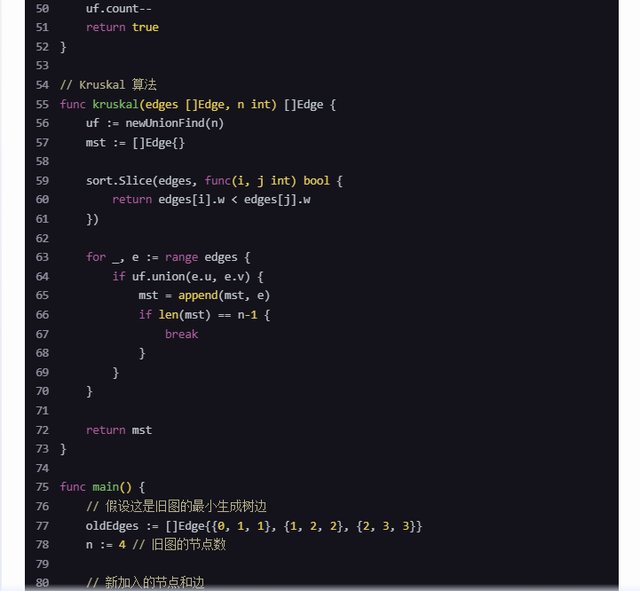Click 'newUnionFind(n)' on line 56
Screen dimensions: 640x591
pyautogui.click(x=175, y=123)
